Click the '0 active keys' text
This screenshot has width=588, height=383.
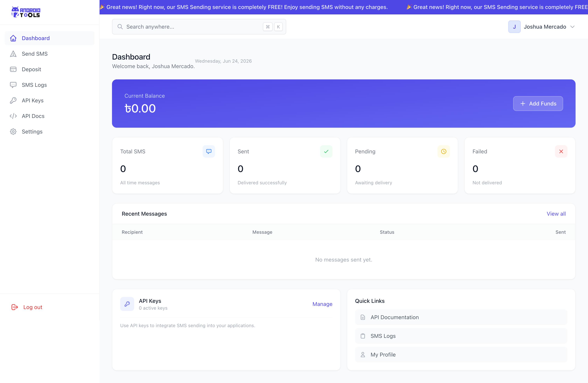tap(153, 308)
